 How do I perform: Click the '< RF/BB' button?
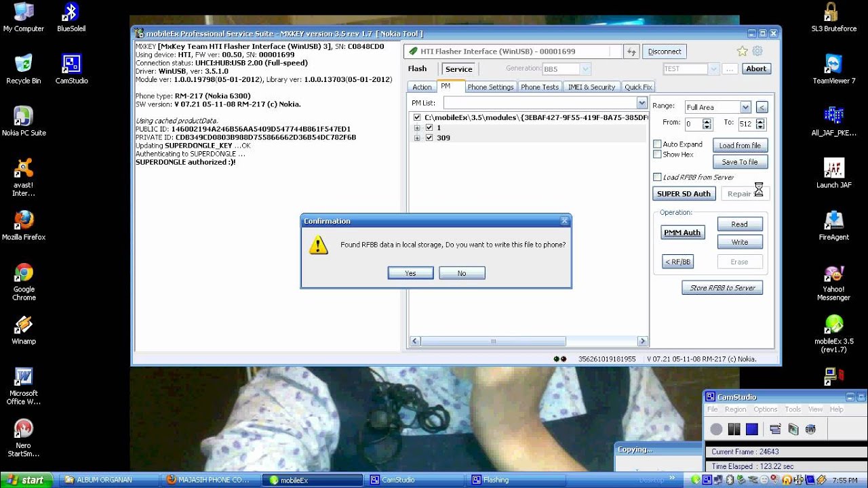tap(677, 262)
